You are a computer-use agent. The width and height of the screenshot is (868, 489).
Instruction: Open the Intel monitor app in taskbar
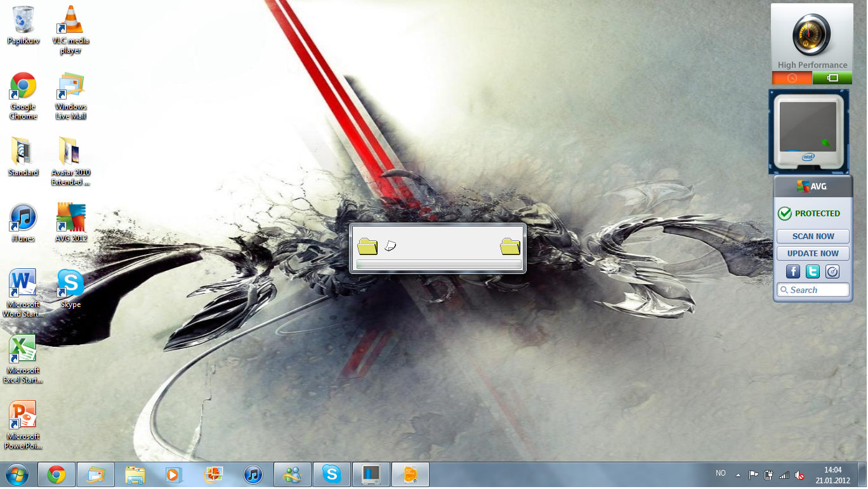click(371, 474)
